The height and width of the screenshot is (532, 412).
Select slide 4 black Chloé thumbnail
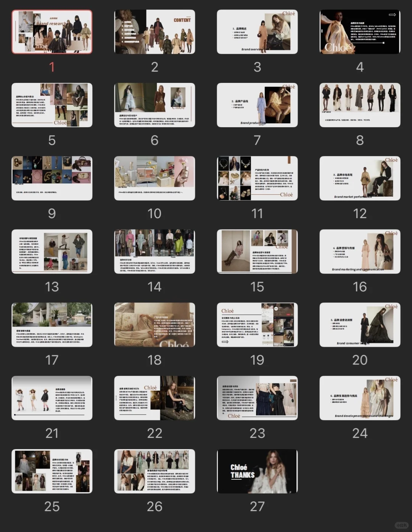coord(360,32)
